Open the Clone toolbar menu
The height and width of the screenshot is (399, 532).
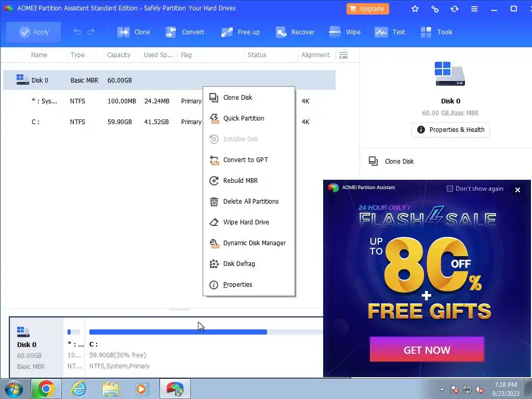pos(134,32)
